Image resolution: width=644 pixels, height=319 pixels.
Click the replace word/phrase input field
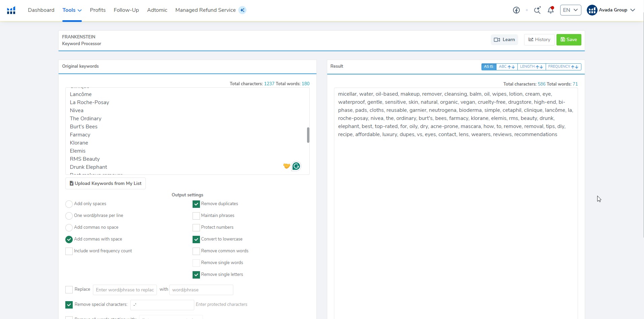(125, 290)
